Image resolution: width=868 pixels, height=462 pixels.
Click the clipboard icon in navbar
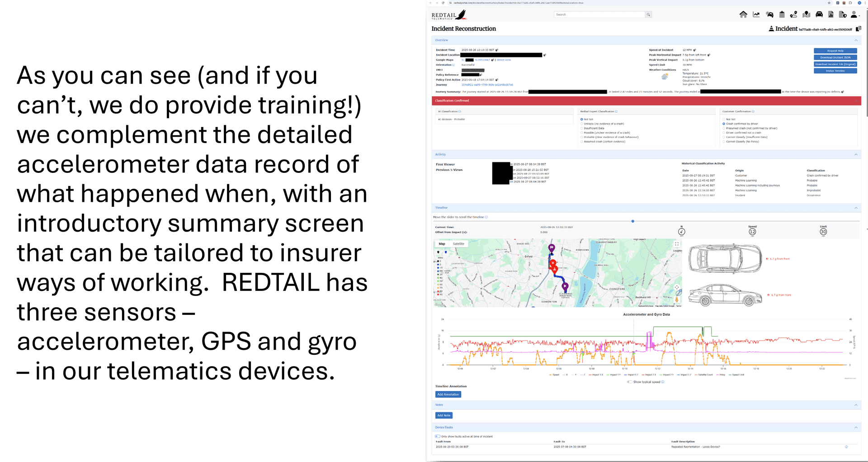(x=782, y=14)
